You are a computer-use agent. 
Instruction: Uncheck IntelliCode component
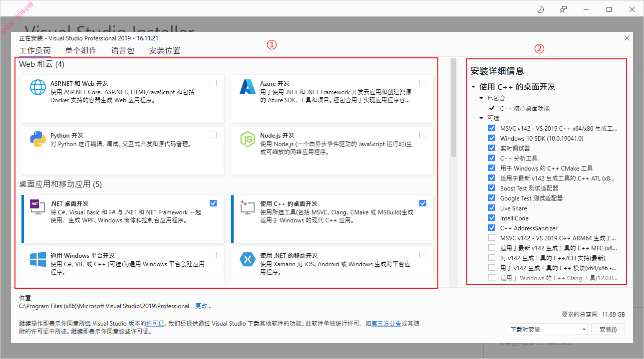click(x=492, y=218)
